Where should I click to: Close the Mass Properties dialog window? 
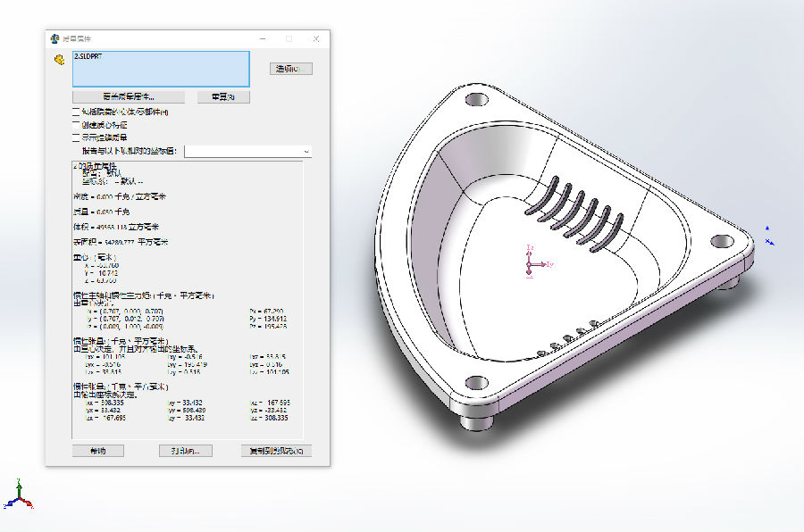(x=316, y=39)
